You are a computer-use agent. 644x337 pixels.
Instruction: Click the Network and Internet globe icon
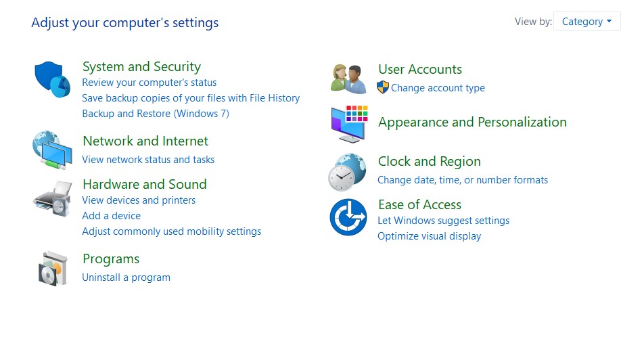[x=52, y=150]
